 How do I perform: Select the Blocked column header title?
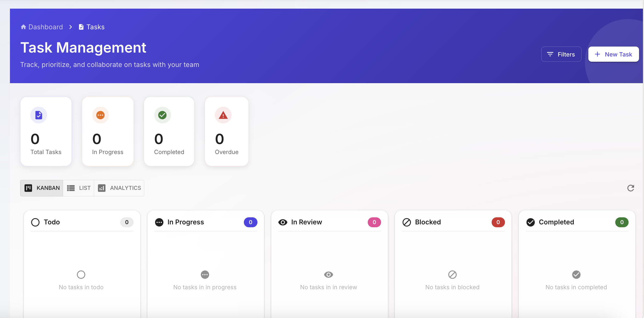click(x=428, y=222)
